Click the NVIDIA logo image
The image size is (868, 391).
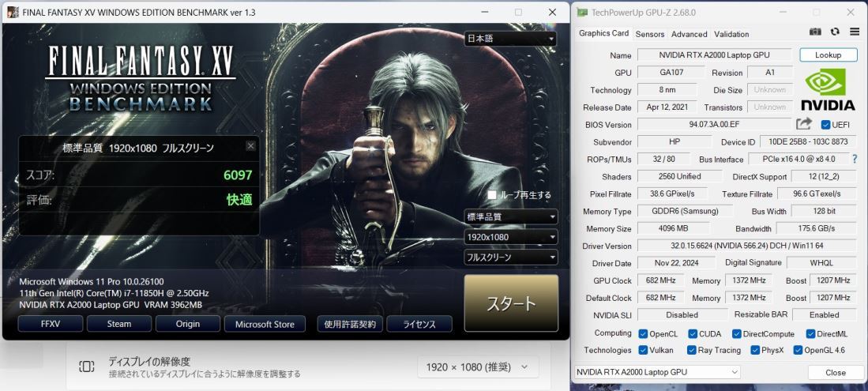click(828, 89)
